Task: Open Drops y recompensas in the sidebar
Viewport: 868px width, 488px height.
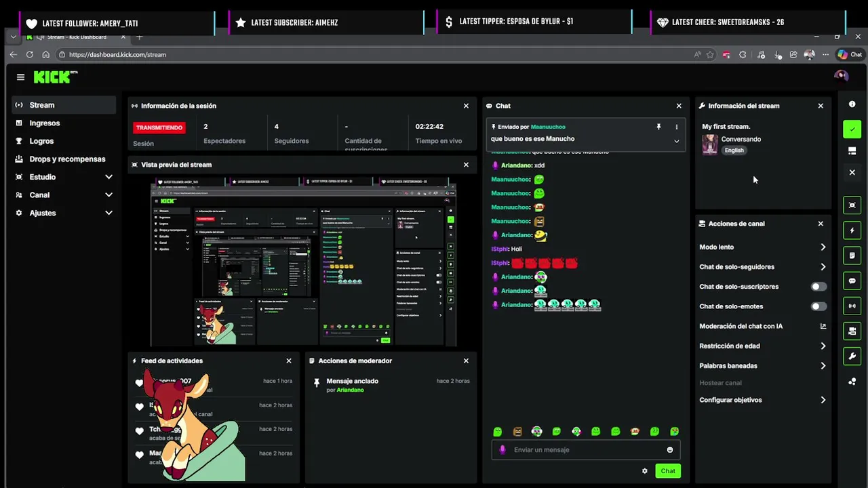Action: (64, 159)
